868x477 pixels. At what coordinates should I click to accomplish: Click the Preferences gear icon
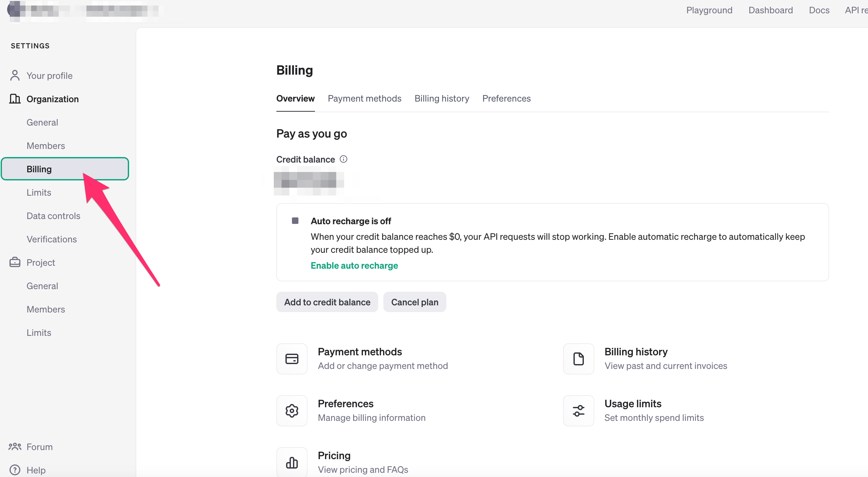(292, 410)
